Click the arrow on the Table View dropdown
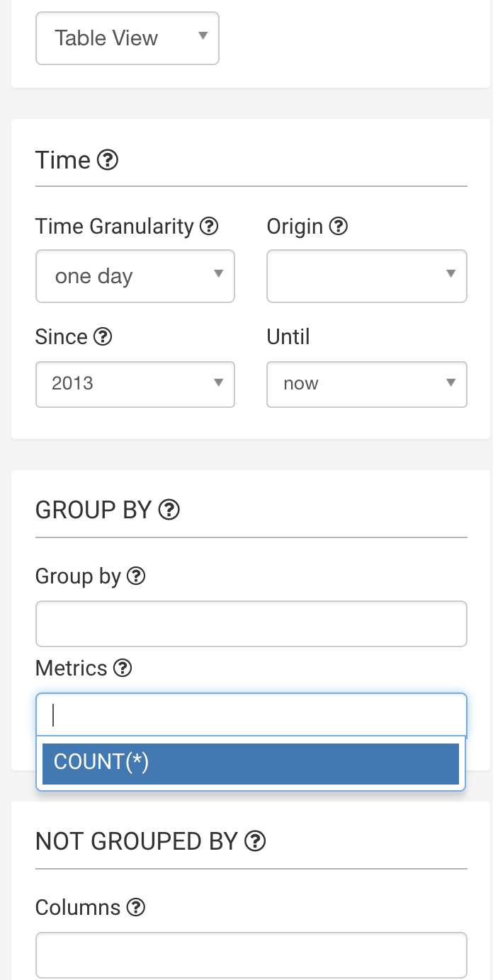Screen dimensions: 493x980 click(203, 35)
